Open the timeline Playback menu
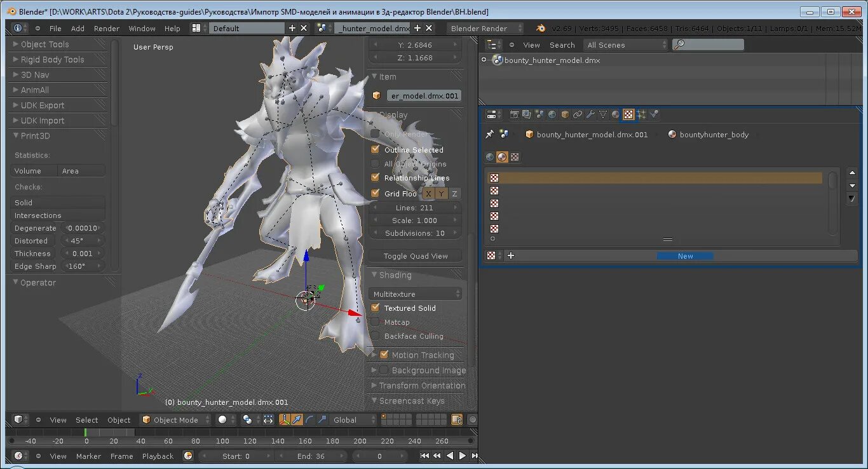Screen dimensions: 868x469 pos(158,456)
